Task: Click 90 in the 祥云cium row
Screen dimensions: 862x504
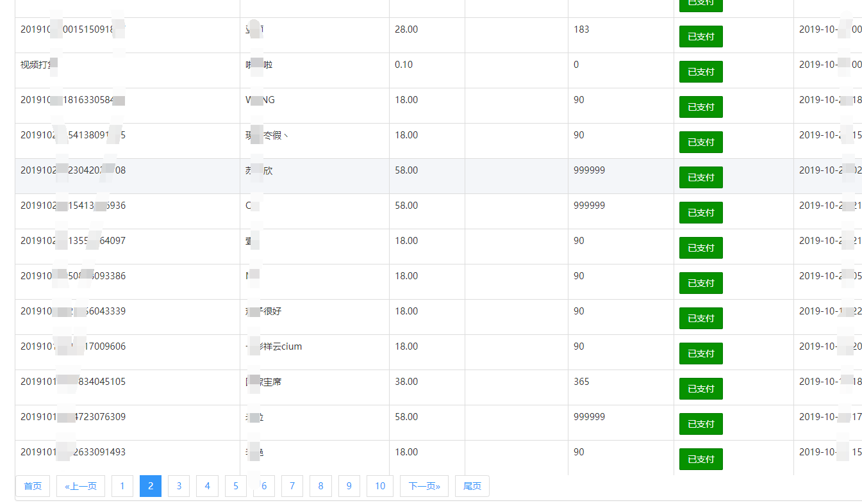Action: pos(579,346)
